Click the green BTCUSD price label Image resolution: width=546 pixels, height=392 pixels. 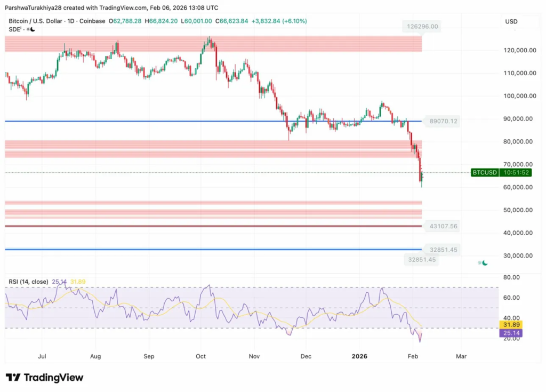click(485, 172)
